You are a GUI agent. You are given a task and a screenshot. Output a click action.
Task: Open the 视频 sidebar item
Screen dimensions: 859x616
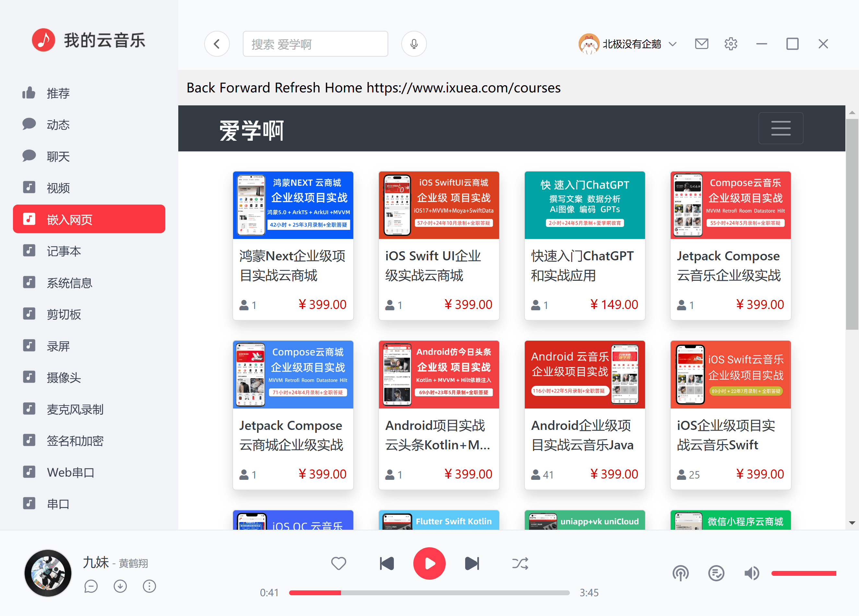89,187
